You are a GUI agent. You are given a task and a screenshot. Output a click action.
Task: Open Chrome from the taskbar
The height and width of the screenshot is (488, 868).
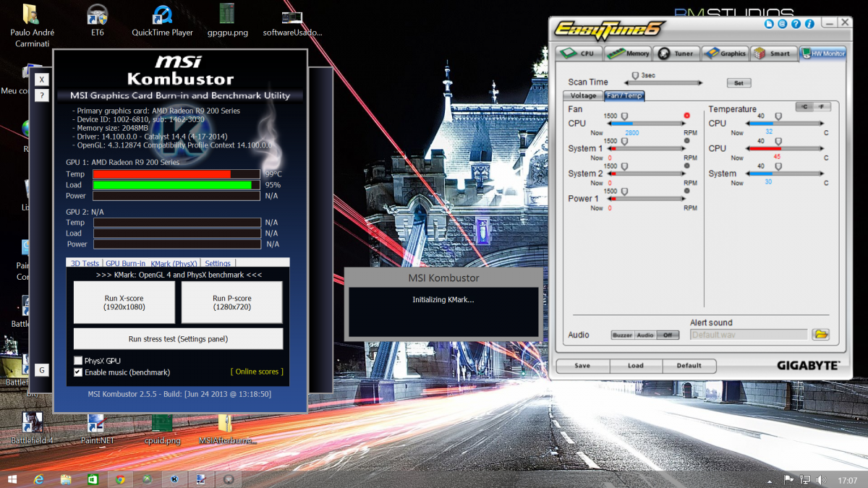(120, 479)
